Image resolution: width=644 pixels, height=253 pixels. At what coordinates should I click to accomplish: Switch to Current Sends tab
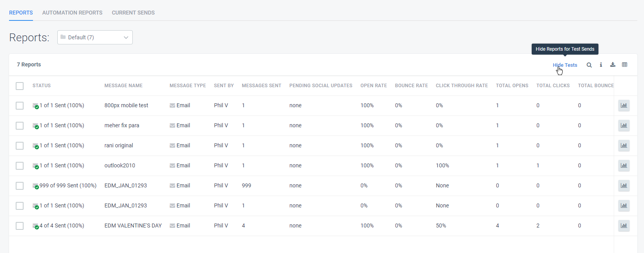pyautogui.click(x=133, y=13)
